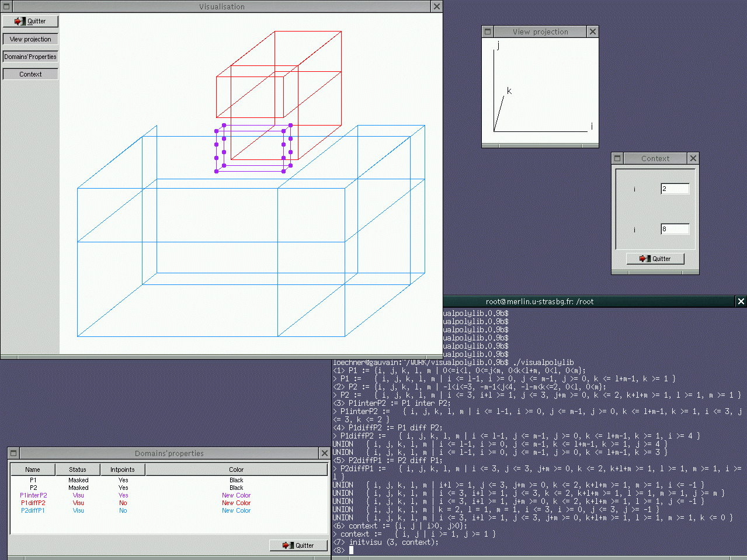Open Context window menu icon in title bar
747x560 pixels.
(617, 158)
